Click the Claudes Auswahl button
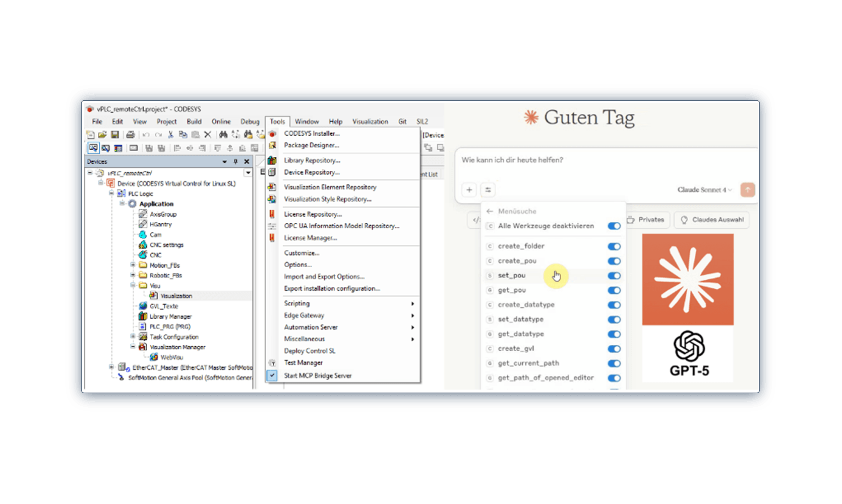The height and width of the screenshot is (504, 842). tap(712, 220)
